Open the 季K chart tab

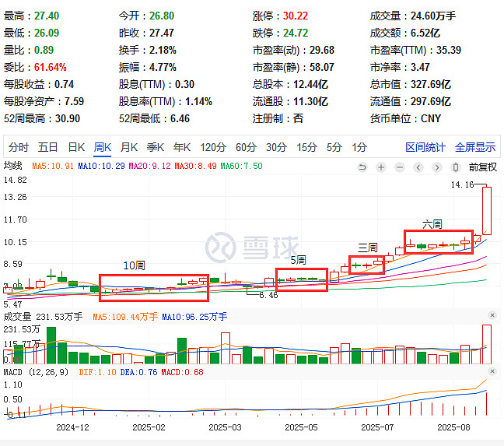pos(156,147)
